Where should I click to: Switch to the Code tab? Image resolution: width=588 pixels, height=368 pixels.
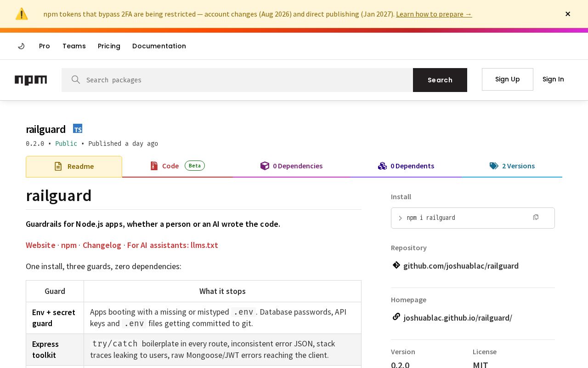coord(177,166)
